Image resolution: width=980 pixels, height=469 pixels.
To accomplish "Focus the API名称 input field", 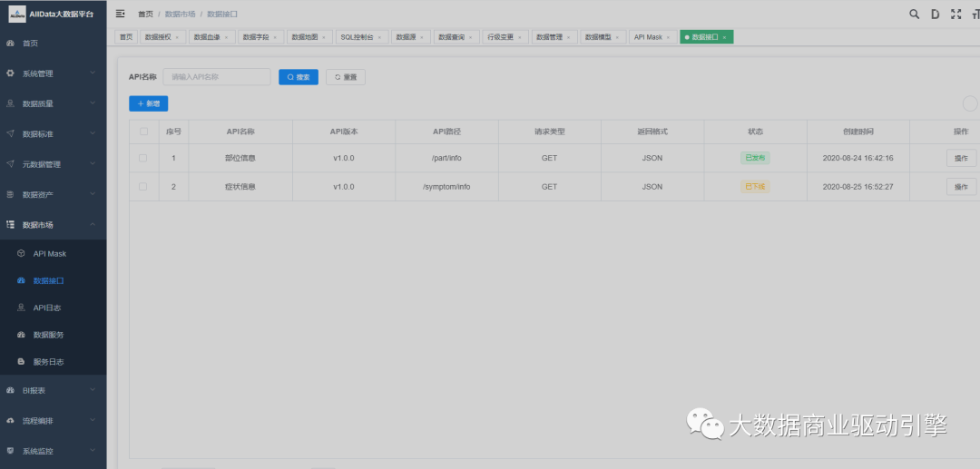I will 216,77.
